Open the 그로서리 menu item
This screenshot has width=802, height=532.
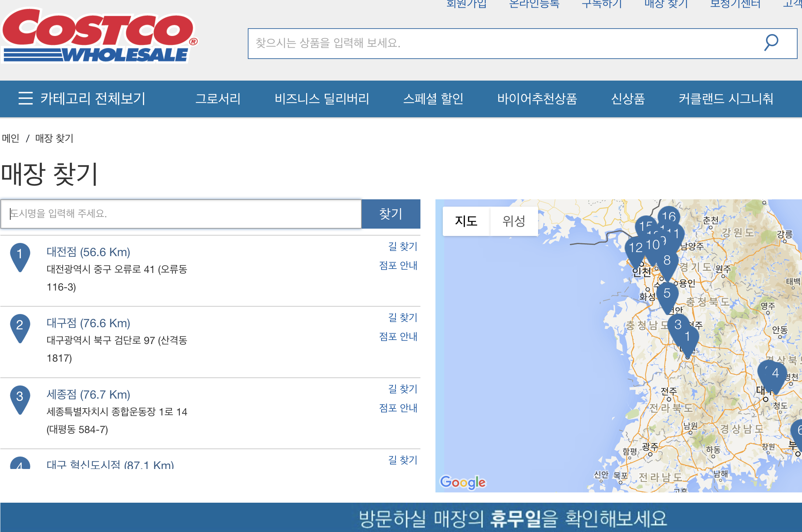tap(218, 99)
